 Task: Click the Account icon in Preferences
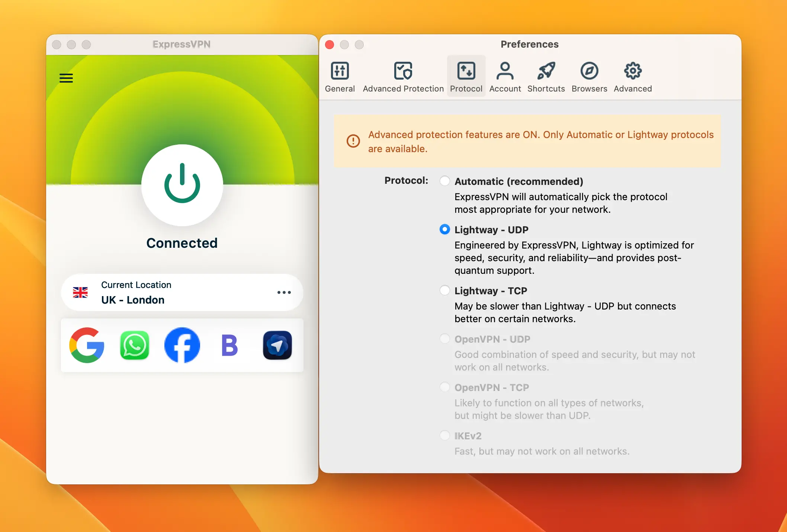(505, 76)
